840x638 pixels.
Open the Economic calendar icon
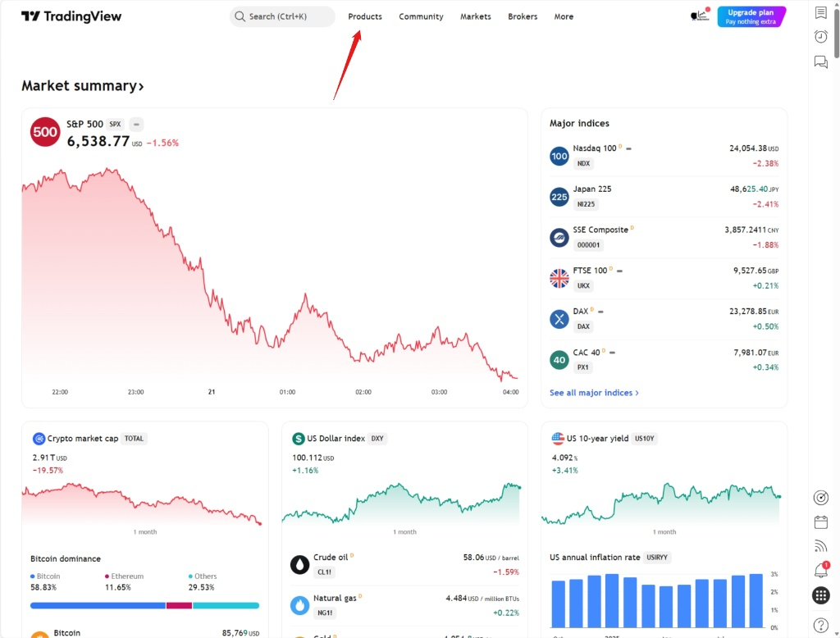[821, 521]
